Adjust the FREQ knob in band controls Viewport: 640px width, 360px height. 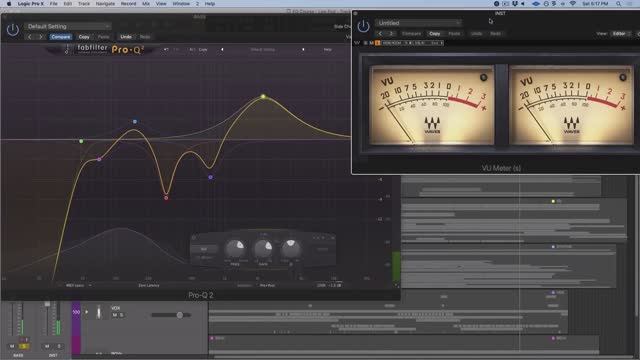tap(235, 249)
